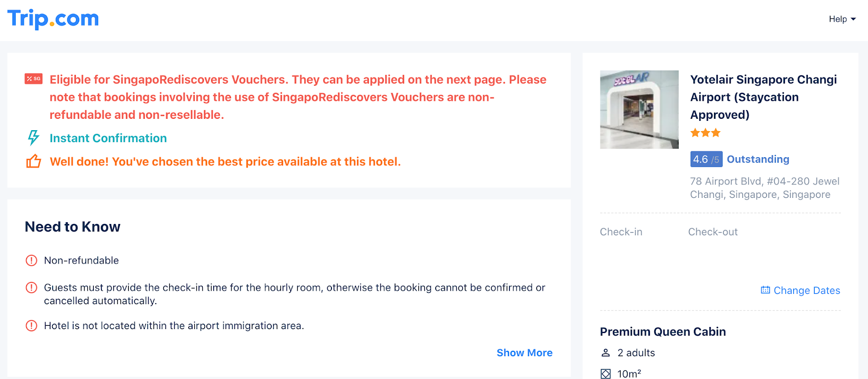Click the Outstanding rating label
This screenshot has width=868, height=379.
758,159
